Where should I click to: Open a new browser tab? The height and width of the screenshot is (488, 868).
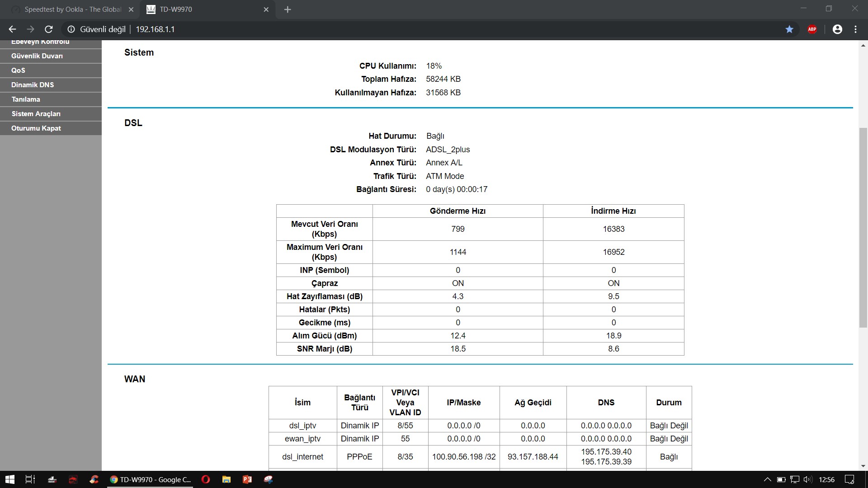pyautogui.click(x=288, y=9)
